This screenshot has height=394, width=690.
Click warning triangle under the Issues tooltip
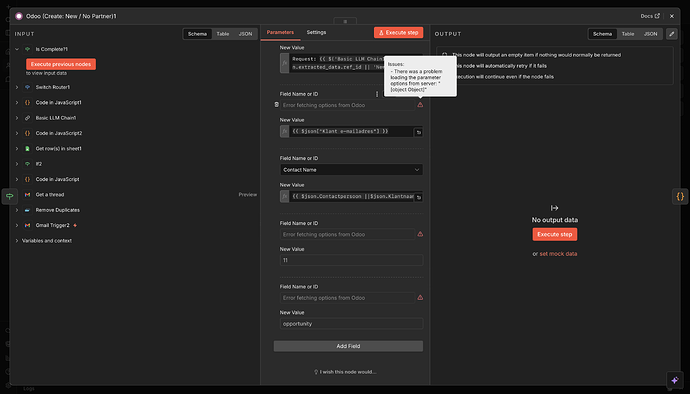[x=420, y=105]
